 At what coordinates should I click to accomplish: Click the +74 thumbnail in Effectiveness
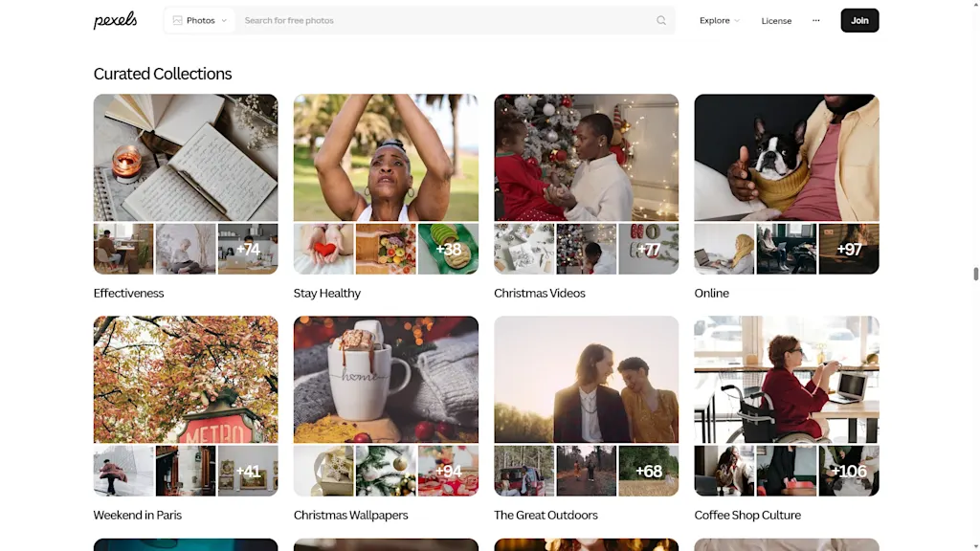[x=248, y=249]
